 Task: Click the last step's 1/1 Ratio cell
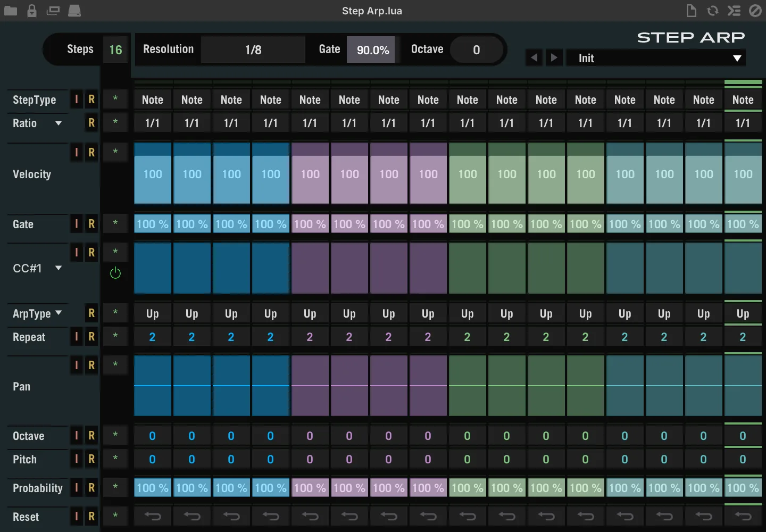coord(743,123)
